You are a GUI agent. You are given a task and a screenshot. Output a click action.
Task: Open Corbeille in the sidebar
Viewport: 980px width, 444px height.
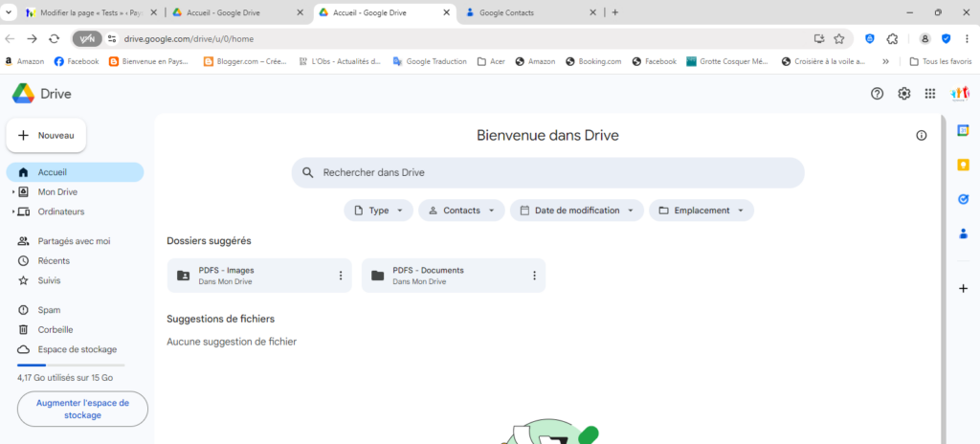coord(56,329)
